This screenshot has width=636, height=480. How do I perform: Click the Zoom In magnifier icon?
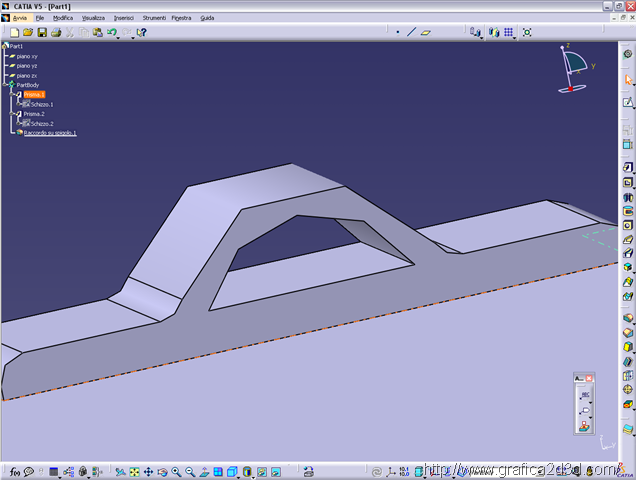pos(176,471)
